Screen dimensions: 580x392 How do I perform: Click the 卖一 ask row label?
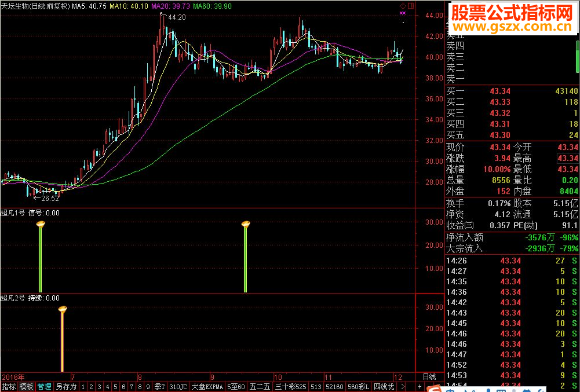(x=455, y=78)
